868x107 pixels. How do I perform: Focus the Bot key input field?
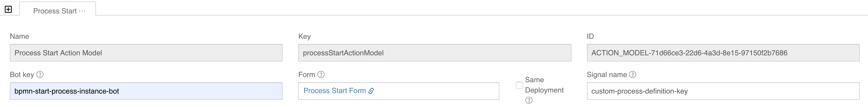(x=146, y=91)
